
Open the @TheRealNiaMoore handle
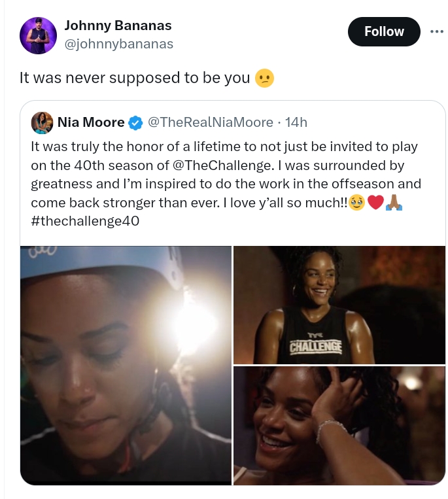(211, 122)
